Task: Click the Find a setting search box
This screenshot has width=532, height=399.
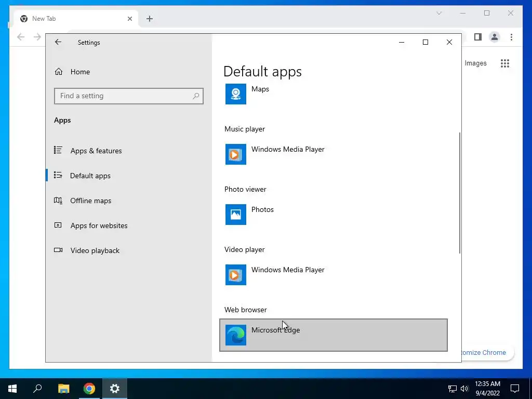Action: pos(129,96)
